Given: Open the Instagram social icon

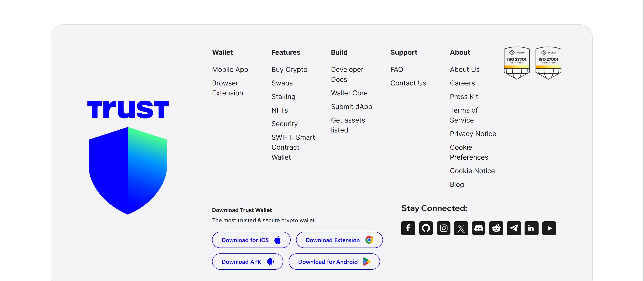Looking at the screenshot, I should click(x=443, y=228).
